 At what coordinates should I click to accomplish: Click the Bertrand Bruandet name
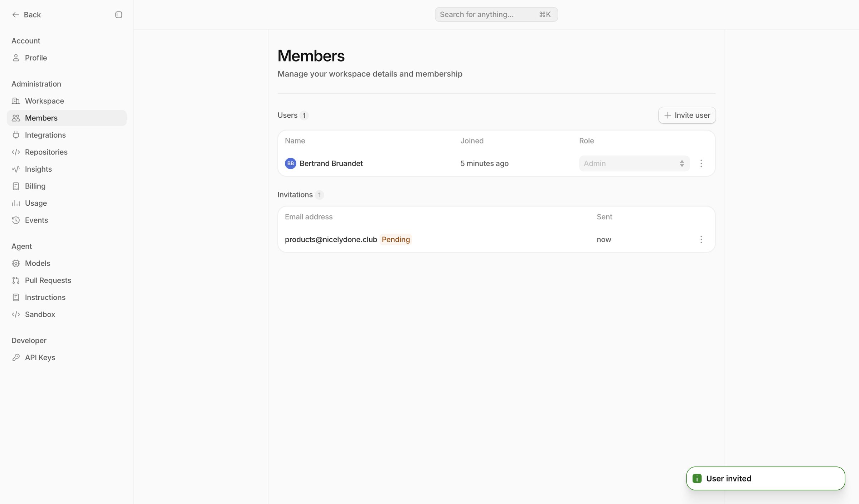coord(331,163)
